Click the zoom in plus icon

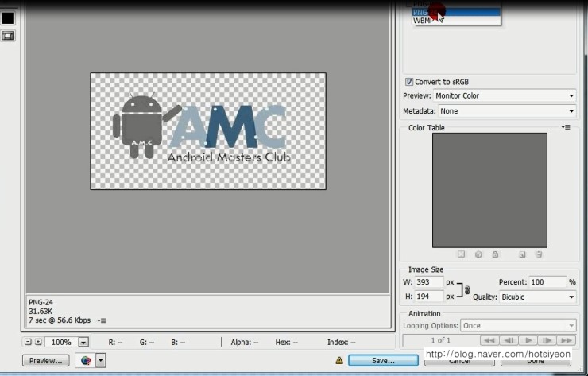click(x=38, y=342)
